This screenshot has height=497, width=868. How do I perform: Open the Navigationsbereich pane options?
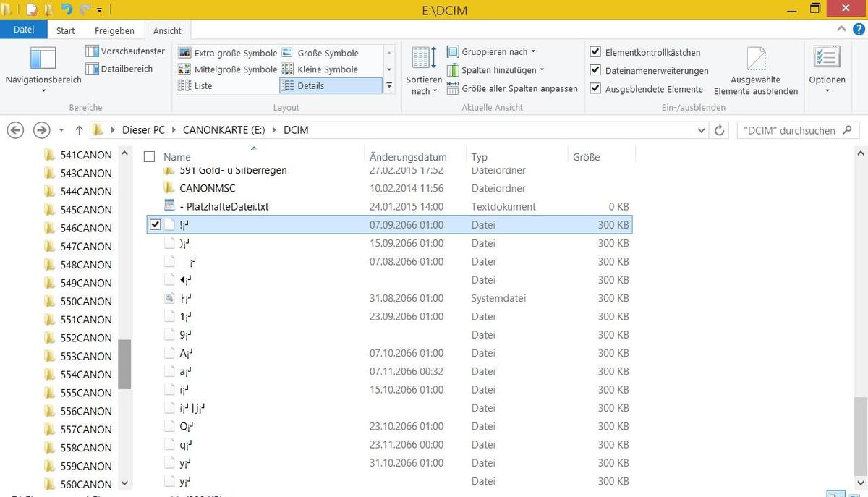click(43, 70)
